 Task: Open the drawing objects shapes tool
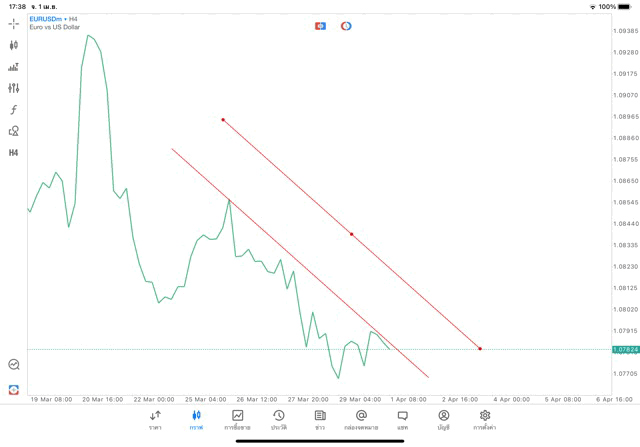(14, 131)
